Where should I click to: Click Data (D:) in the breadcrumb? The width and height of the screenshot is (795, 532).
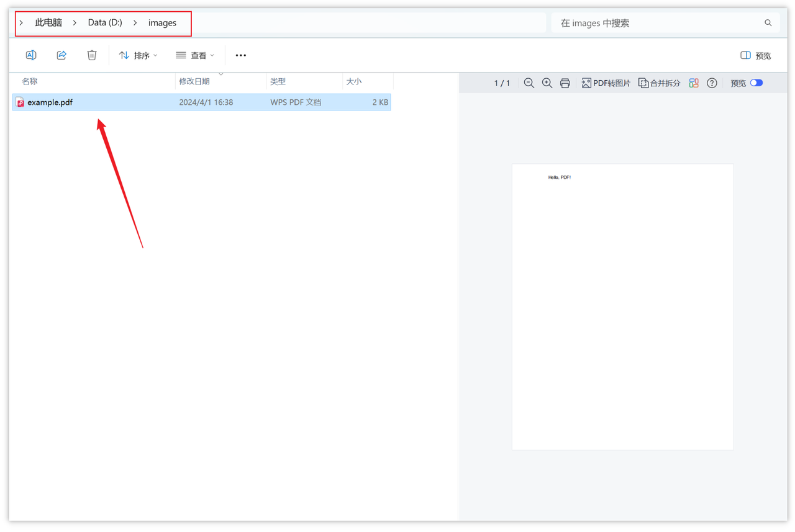point(105,22)
